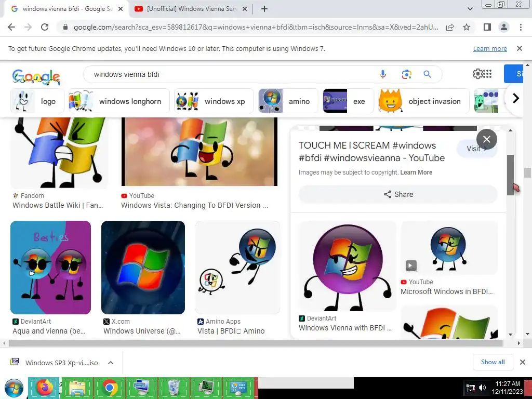Close the downloads bar

(523, 362)
